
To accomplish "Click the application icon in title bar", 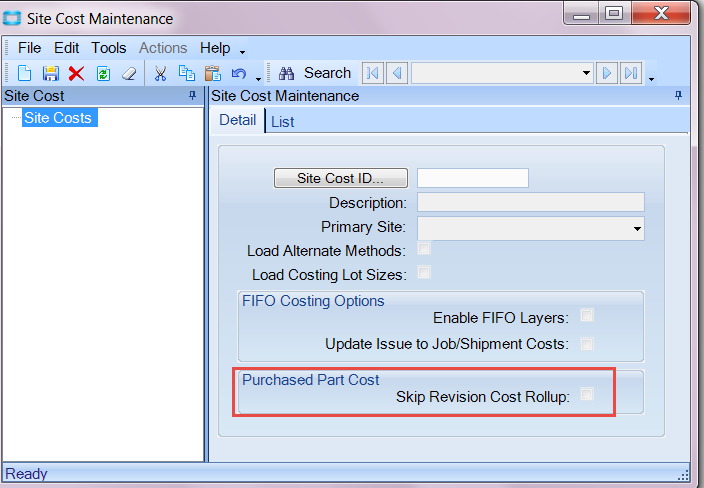I will [x=12, y=18].
